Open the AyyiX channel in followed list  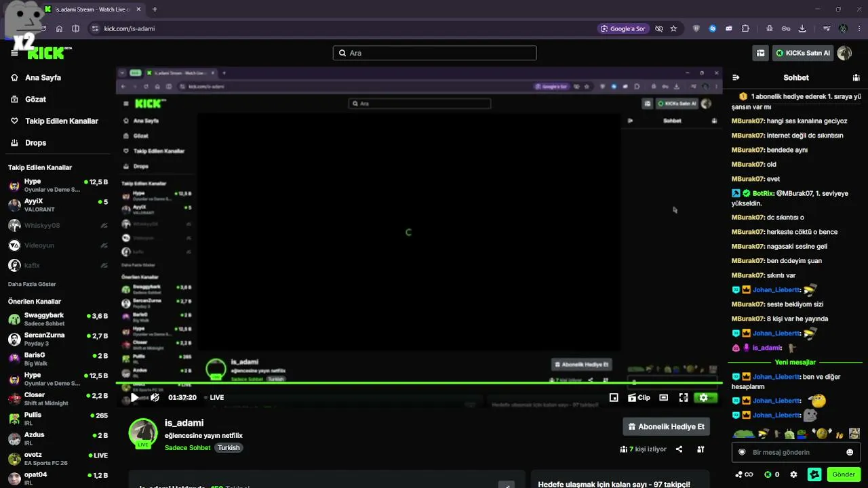(x=58, y=205)
